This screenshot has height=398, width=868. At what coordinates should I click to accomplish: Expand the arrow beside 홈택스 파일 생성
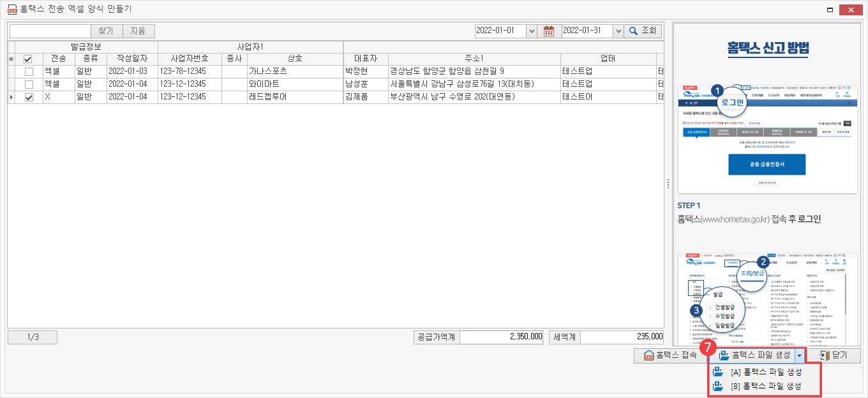pyautogui.click(x=800, y=355)
